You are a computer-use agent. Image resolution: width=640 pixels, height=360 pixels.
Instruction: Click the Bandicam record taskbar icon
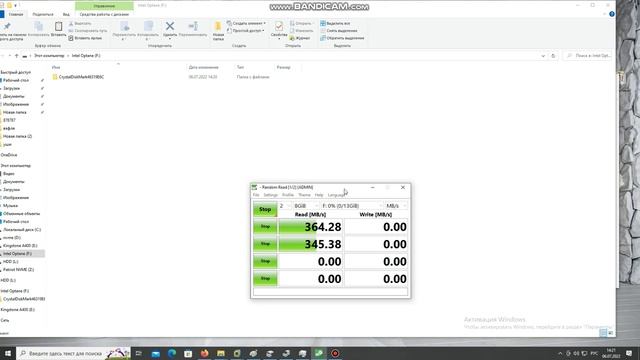[x=335, y=353]
